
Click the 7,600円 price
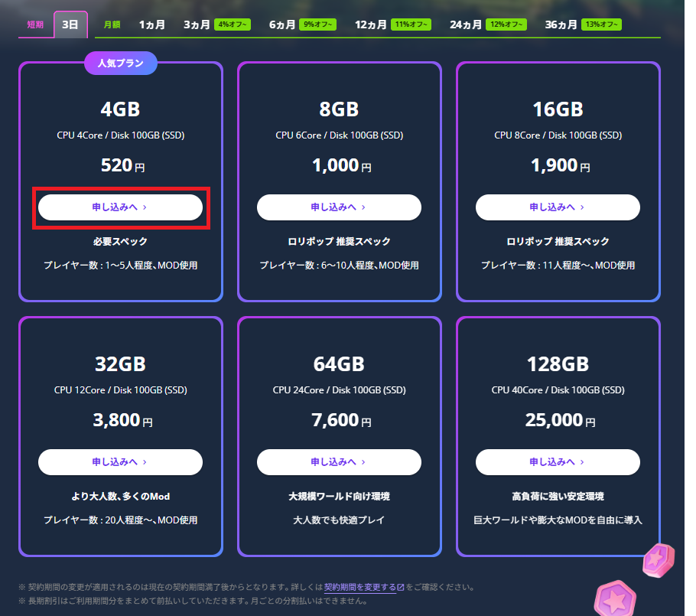(x=341, y=421)
